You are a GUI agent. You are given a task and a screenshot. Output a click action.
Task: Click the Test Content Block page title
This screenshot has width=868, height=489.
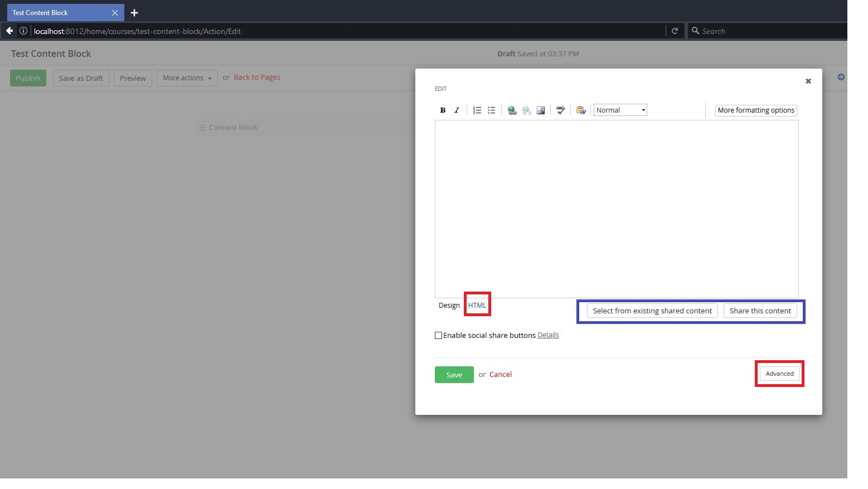point(51,54)
